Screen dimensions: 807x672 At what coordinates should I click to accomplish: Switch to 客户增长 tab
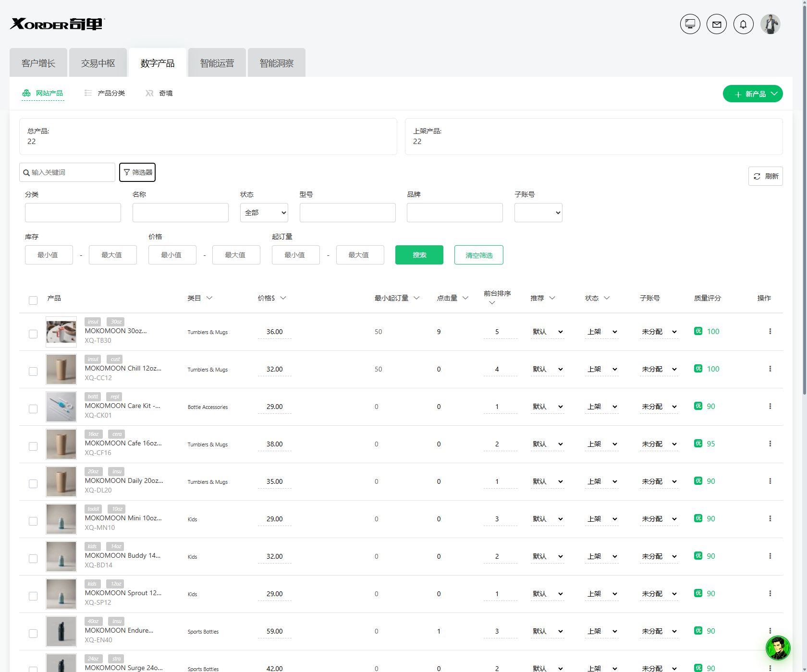pyautogui.click(x=38, y=63)
